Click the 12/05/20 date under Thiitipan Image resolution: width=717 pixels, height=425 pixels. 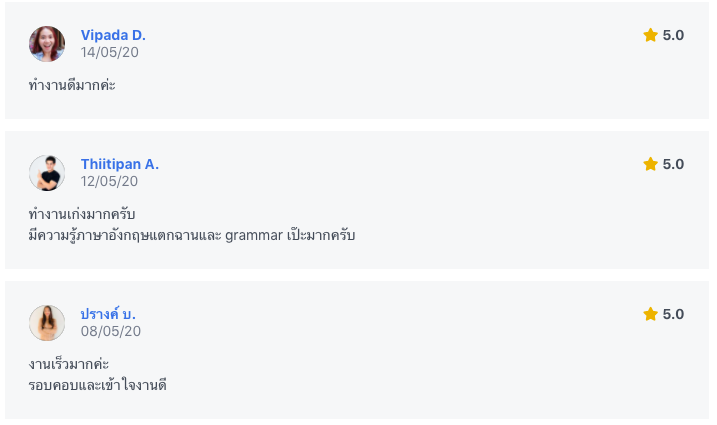109,181
